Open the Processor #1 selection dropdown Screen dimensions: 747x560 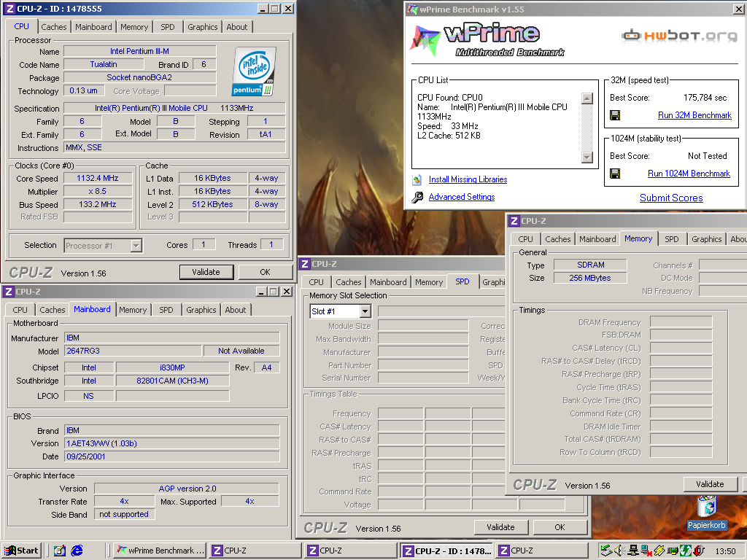136,246
